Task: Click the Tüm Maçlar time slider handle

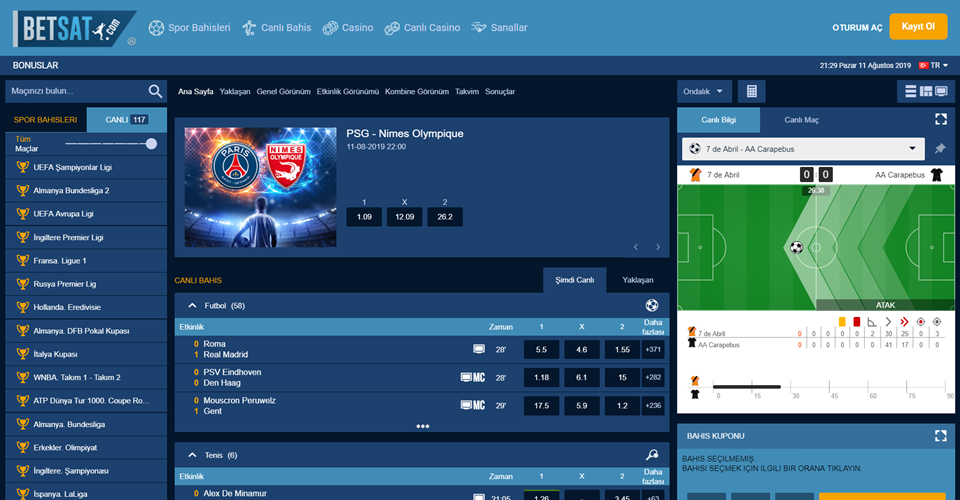Action: (151, 144)
